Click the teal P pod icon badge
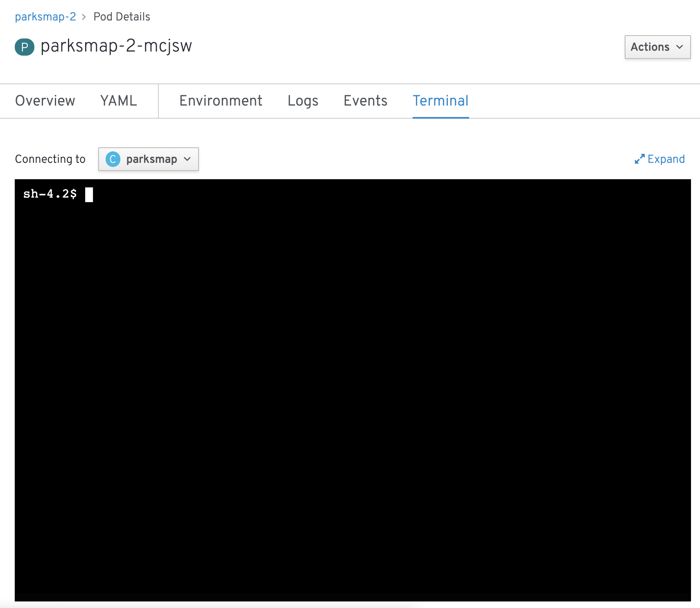Viewport: 700px width, 608px height. (x=25, y=47)
